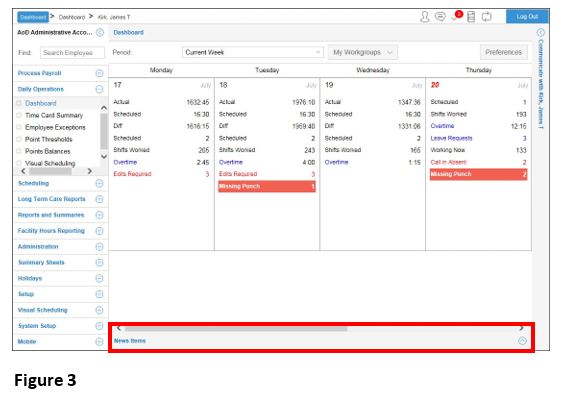Click the right arrow of the sidebar horizontal scrollbar
This screenshot has height=396, width=561.
coord(89,171)
